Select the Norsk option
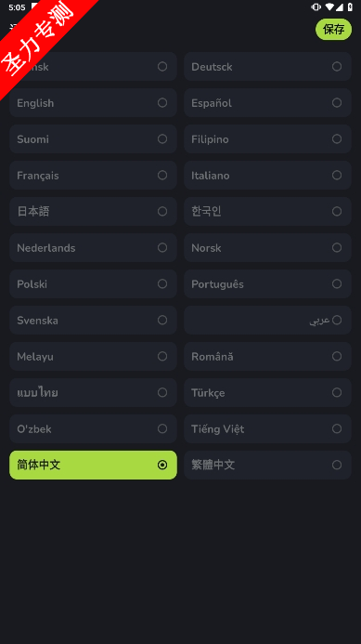 [x=267, y=248]
